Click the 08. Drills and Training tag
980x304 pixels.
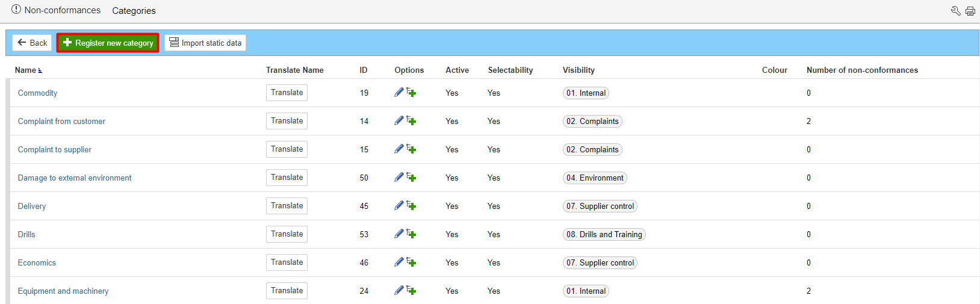tap(604, 234)
